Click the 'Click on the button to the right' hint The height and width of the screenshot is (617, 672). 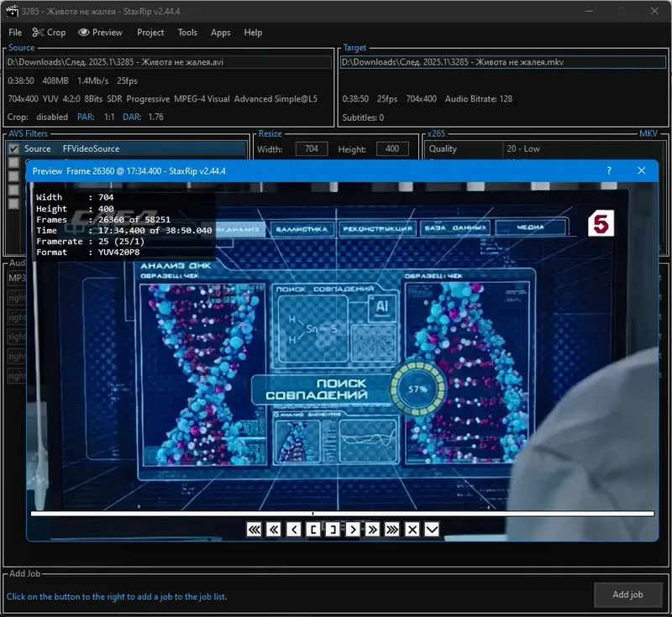[x=117, y=597]
